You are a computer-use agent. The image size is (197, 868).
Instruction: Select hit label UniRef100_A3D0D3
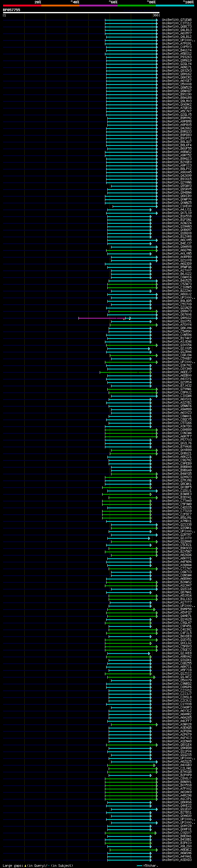[177, 860]
